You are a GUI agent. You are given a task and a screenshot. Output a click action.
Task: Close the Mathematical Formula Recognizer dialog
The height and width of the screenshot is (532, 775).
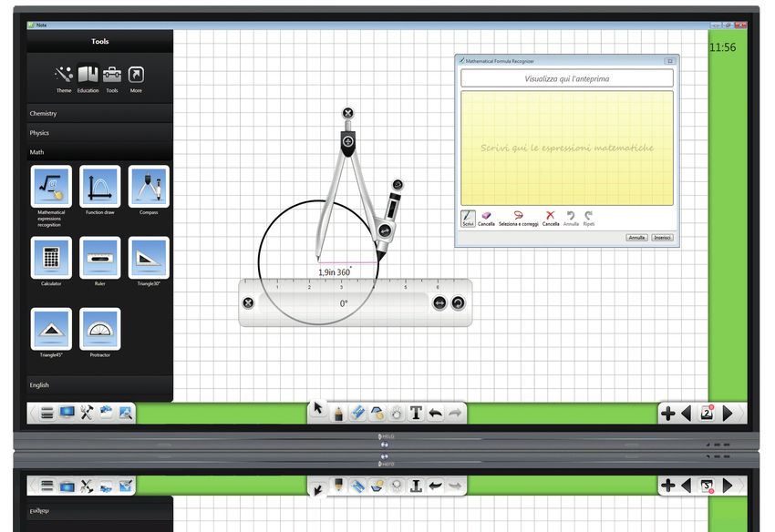(x=670, y=61)
